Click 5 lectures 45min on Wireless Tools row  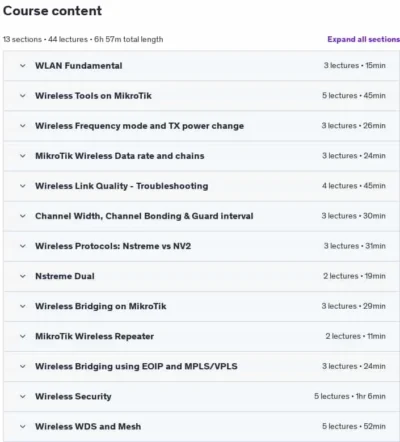point(354,96)
